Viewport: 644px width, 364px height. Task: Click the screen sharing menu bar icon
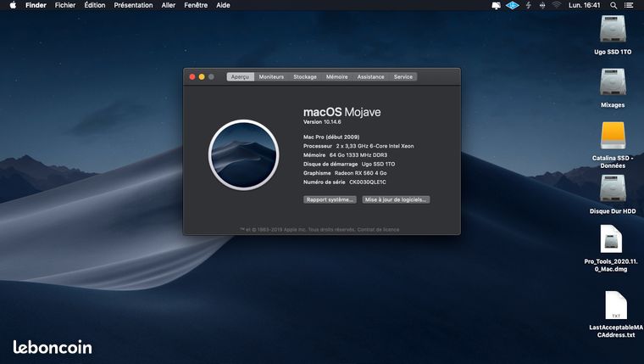coord(497,5)
